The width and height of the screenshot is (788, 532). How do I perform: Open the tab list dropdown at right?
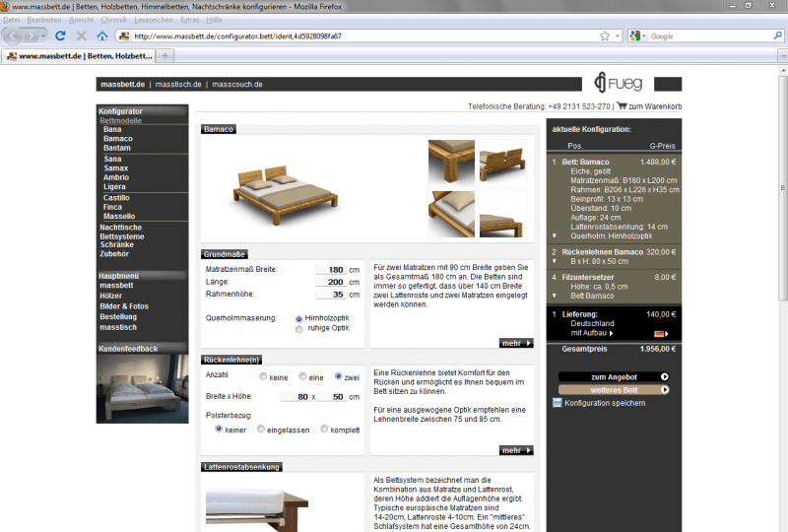pyautogui.click(x=782, y=56)
